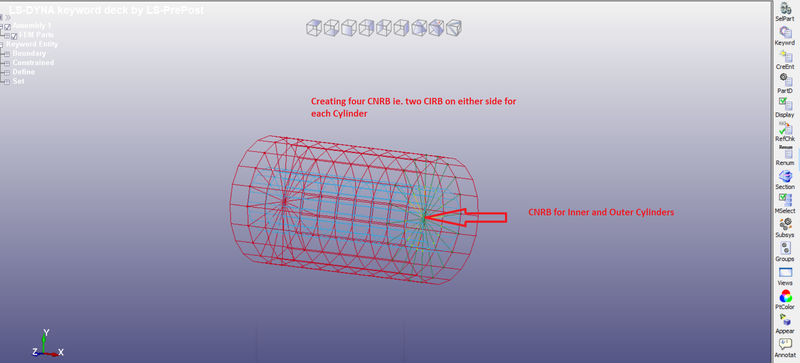Select the Keyword Entity tree label
Viewport: 800px width, 363px height.
coord(32,44)
